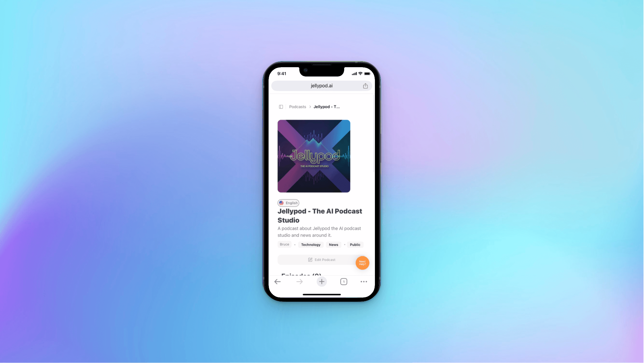Image resolution: width=644 pixels, height=363 pixels.
Task: Select the Bruce author tag filter
Action: [x=284, y=244]
